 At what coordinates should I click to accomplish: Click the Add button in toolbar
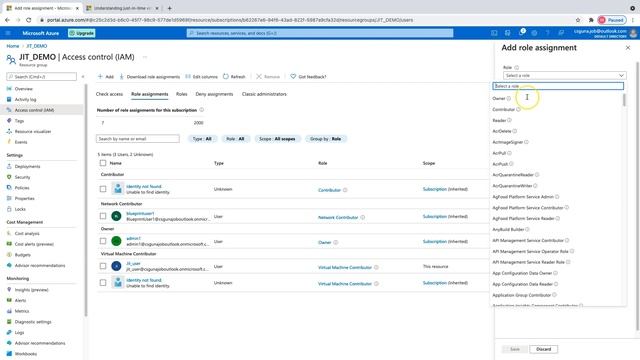(106, 76)
